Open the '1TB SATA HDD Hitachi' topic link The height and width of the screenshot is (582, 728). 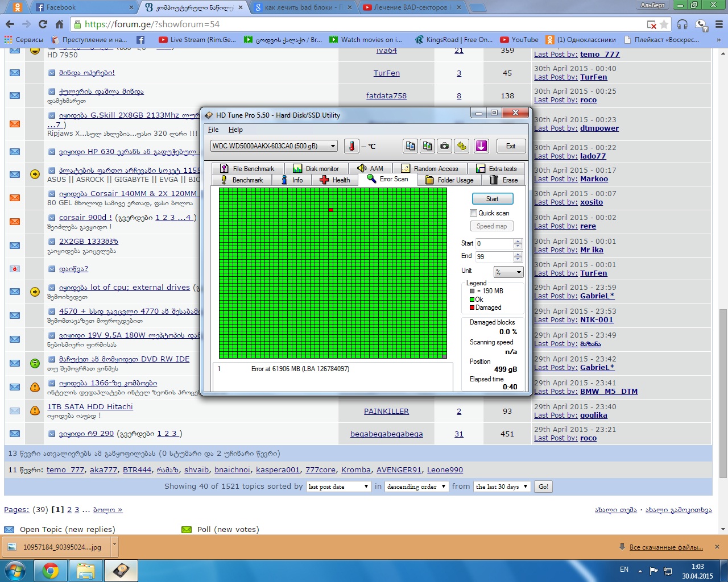(90, 406)
